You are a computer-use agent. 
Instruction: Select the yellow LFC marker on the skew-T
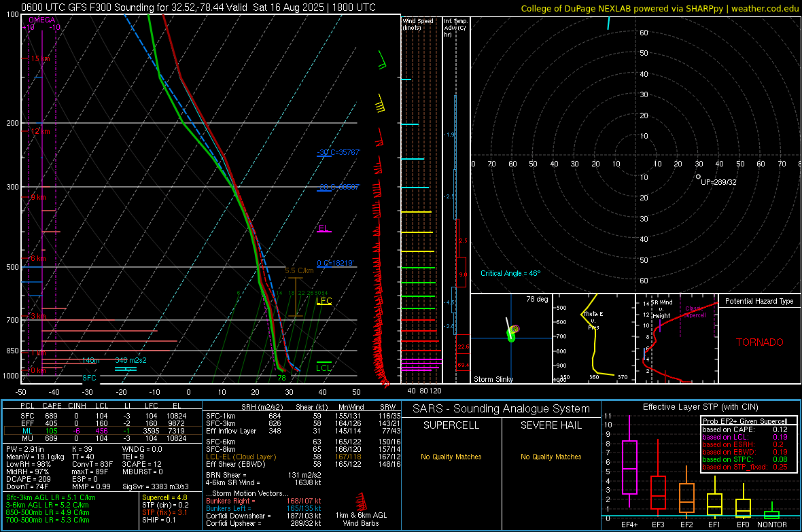coord(324,301)
